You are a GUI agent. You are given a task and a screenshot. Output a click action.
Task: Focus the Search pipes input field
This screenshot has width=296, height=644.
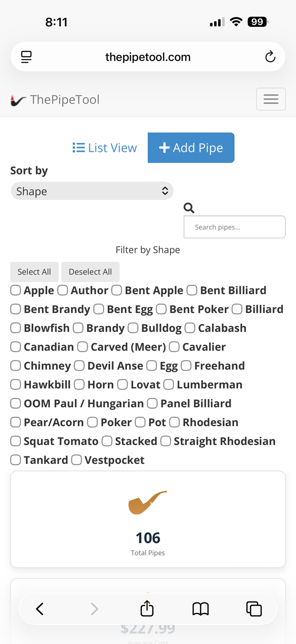tap(235, 227)
